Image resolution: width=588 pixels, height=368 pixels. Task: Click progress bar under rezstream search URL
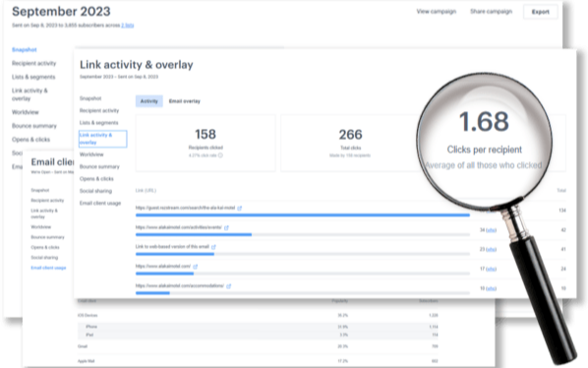[x=303, y=215]
